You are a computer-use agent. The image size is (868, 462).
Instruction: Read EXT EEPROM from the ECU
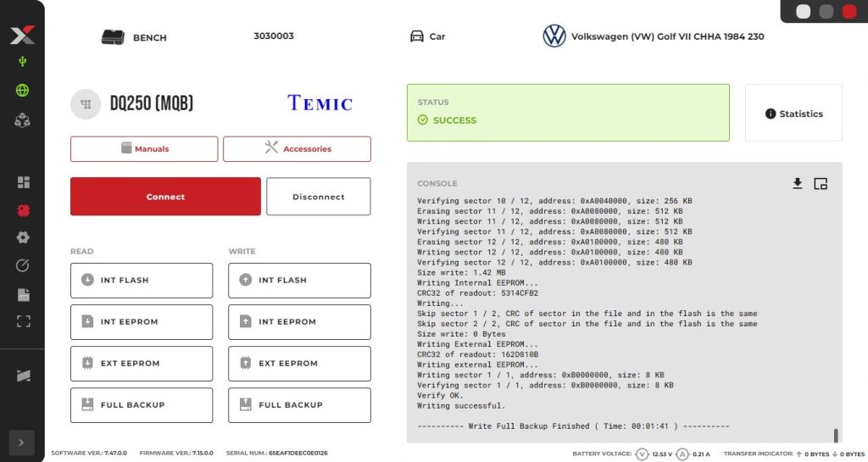click(142, 364)
